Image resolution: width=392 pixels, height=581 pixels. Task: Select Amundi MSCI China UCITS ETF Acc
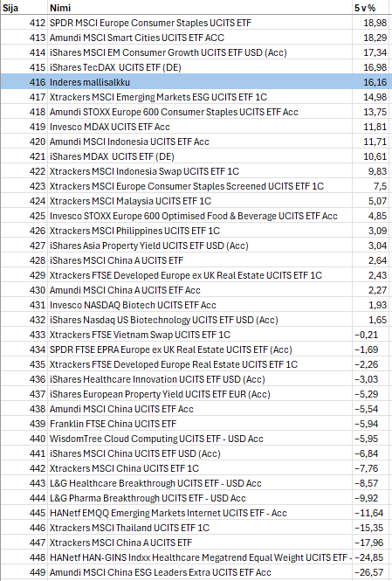(x=200, y=409)
